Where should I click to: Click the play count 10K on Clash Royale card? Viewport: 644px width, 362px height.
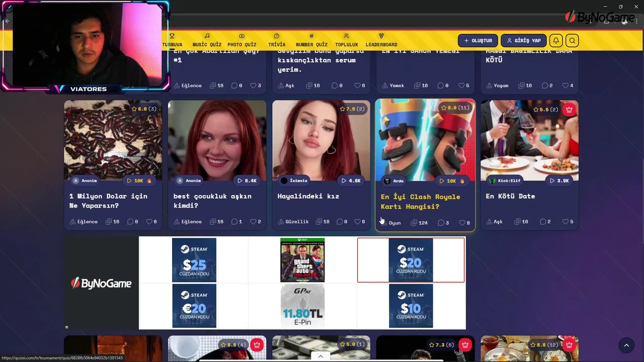[x=451, y=181]
